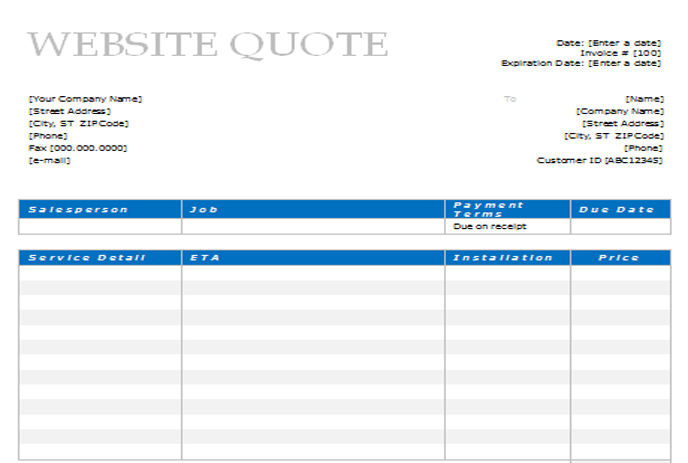The width and height of the screenshot is (688, 463).
Task: Click the Customer ID [ABC12345] field
Action: point(599,160)
